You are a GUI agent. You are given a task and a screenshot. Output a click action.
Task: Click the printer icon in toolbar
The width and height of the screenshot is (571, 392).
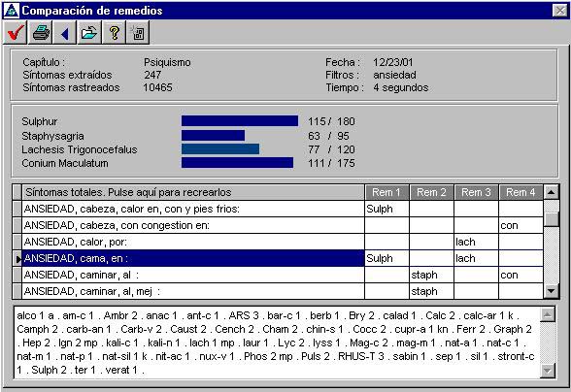tap(40, 33)
